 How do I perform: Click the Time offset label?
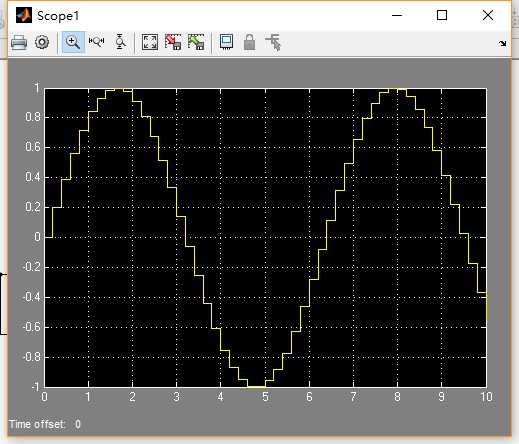[37, 424]
